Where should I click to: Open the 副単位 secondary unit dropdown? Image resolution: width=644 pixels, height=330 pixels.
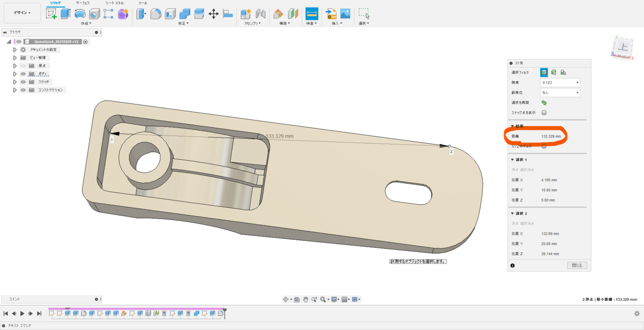click(x=560, y=92)
